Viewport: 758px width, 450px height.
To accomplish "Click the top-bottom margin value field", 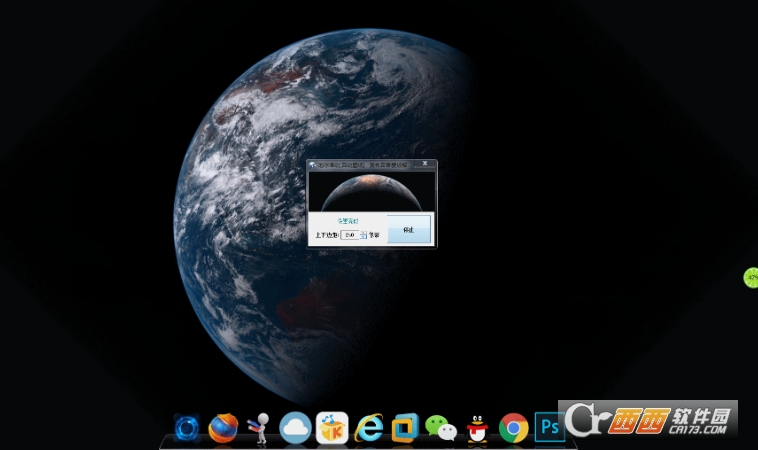I will pyautogui.click(x=350, y=235).
